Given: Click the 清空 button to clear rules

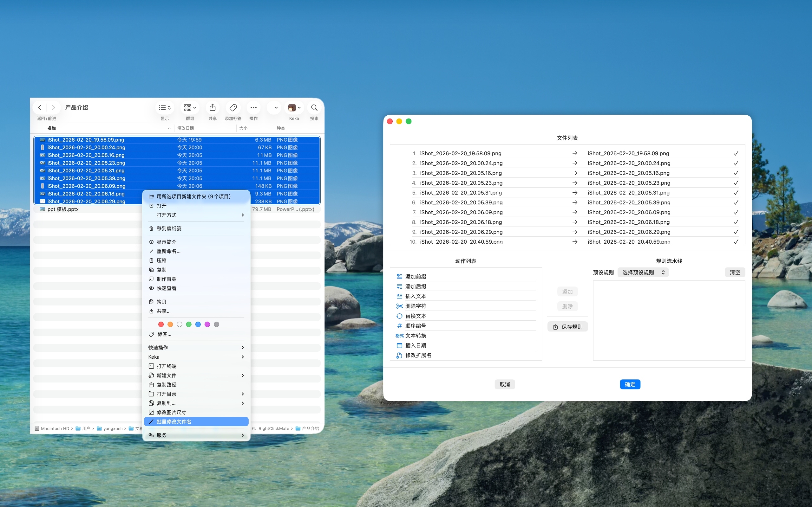Looking at the screenshot, I should (x=735, y=272).
